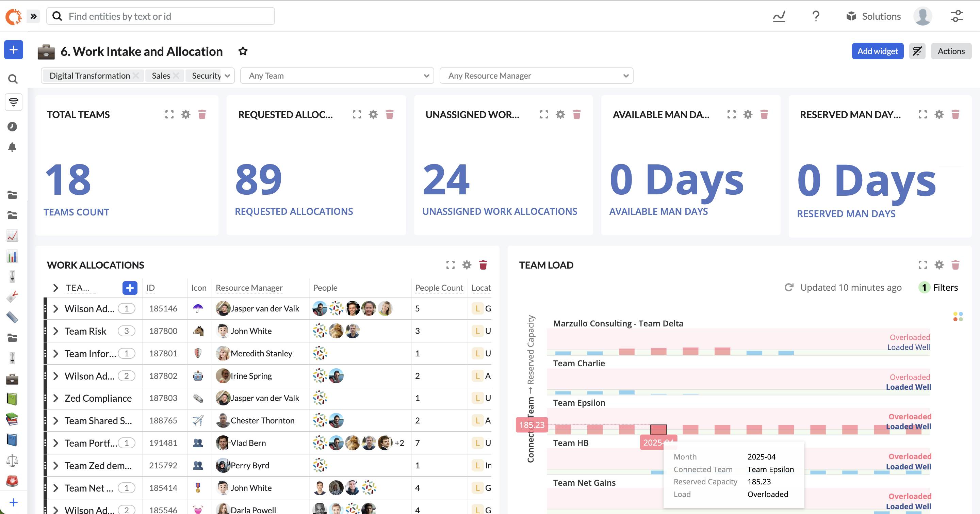Open the Total Teams widget settings gear
The width and height of the screenshot is (980, 514).
click(186, 114)
